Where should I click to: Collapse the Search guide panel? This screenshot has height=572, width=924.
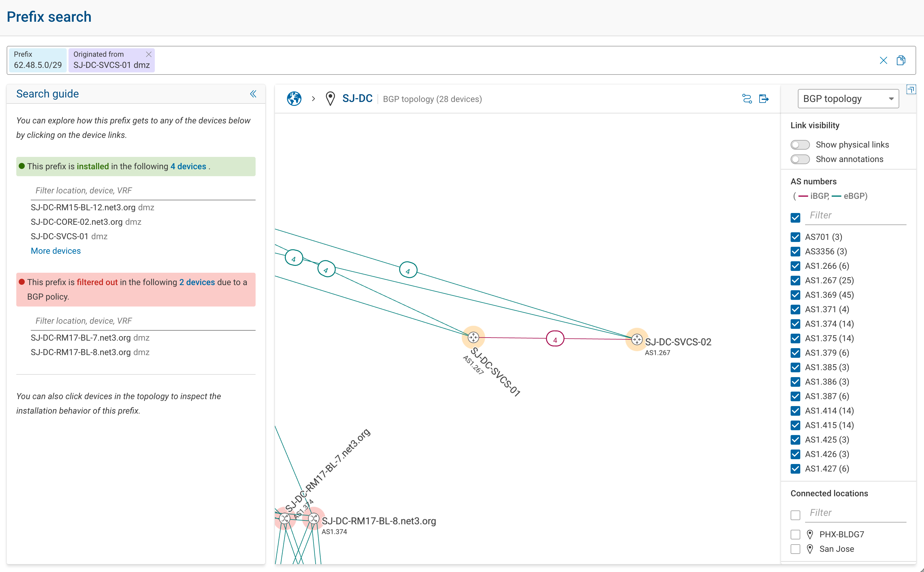(x=253, y=94)
